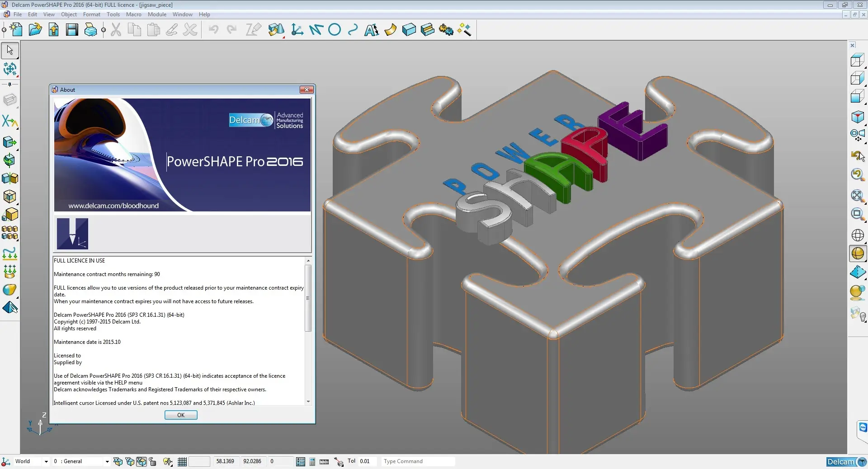Click the X coordinate field 58.1369
868x469 pixels.
tap(226, 461)
